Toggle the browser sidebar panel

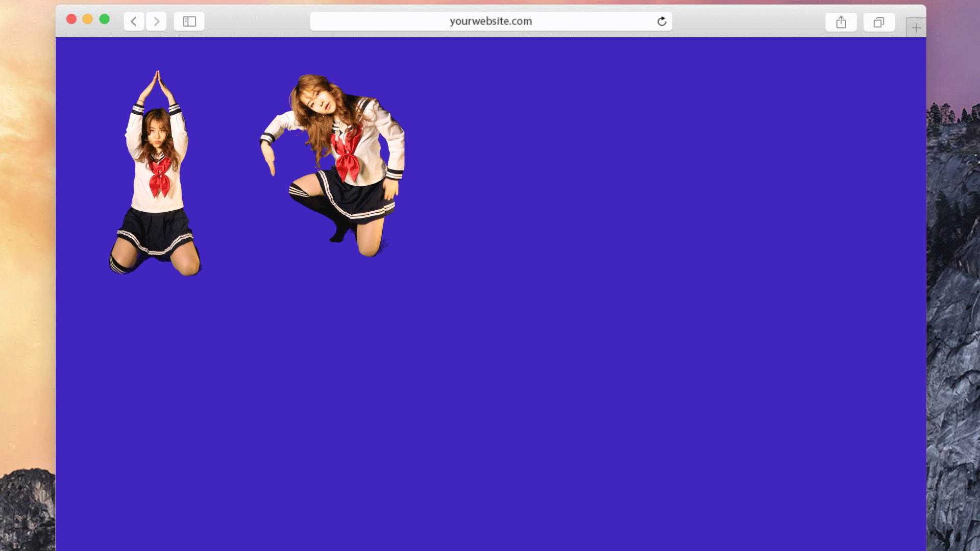pos(189,21)
